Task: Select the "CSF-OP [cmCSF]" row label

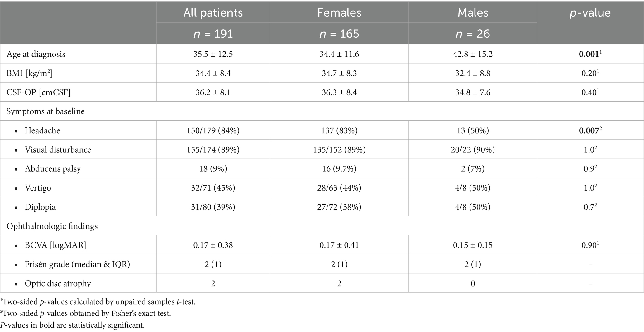Action: 39,92
